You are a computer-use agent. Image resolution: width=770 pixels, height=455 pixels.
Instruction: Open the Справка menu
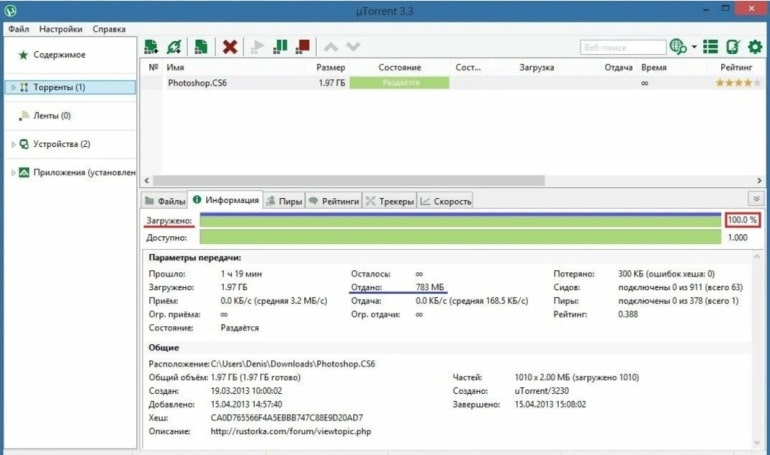click(x=109, y=29)
